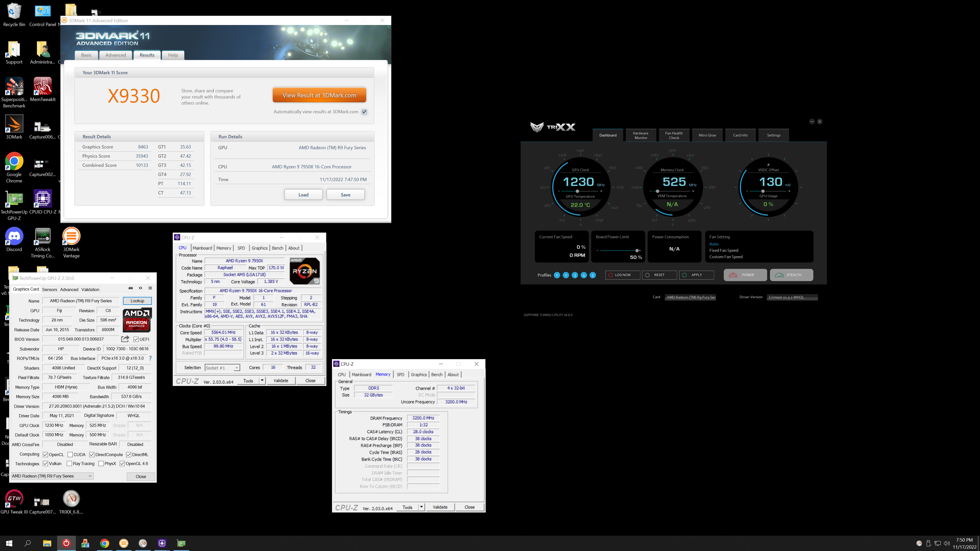Open File Explorer from the taskbar
980x551 pixels.
(47, 543)
